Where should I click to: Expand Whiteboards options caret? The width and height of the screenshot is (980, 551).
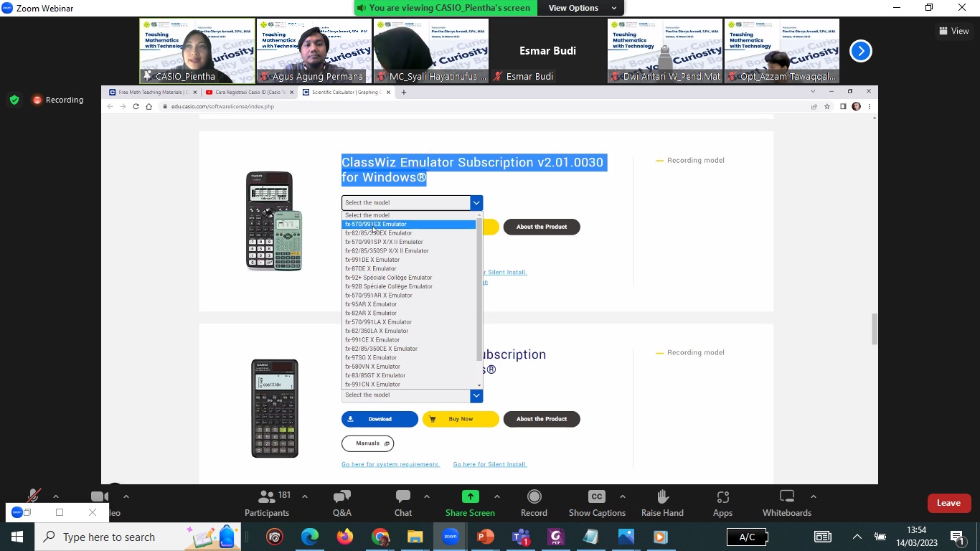click(813, 496)
